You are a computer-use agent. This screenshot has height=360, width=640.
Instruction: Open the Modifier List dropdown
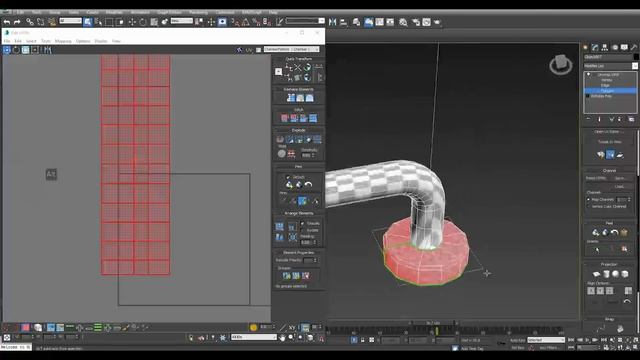611,66
